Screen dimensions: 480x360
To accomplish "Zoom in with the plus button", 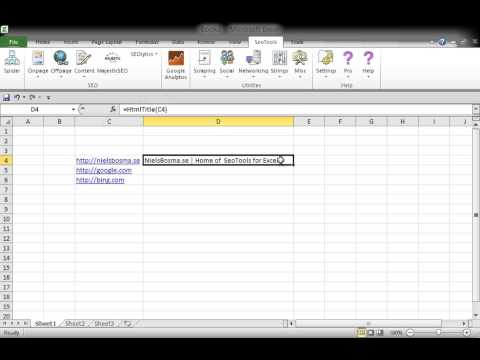I will (x=467, y=332).
